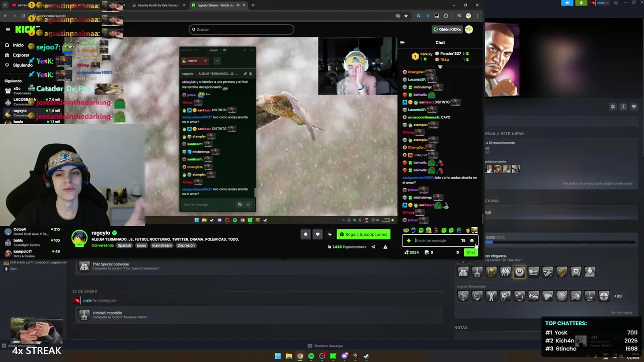Show the +33 more locked achievements
644x362 pixels.
click(618, 296)
